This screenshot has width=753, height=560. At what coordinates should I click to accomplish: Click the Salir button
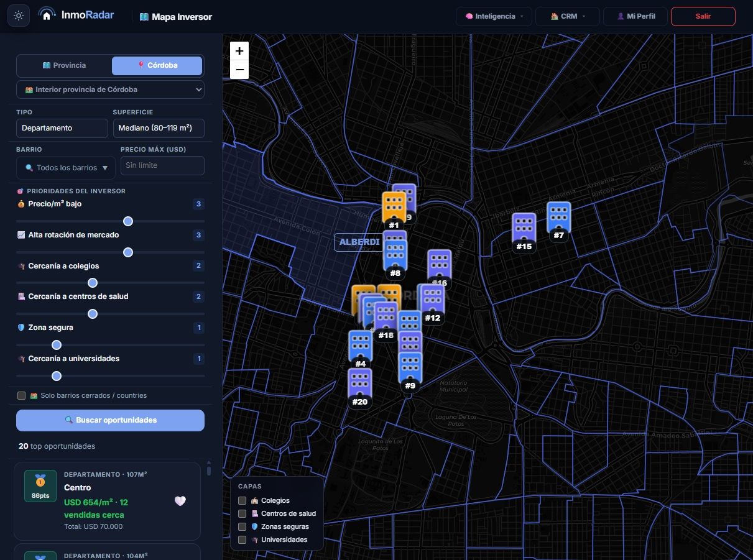click(703, 16)
